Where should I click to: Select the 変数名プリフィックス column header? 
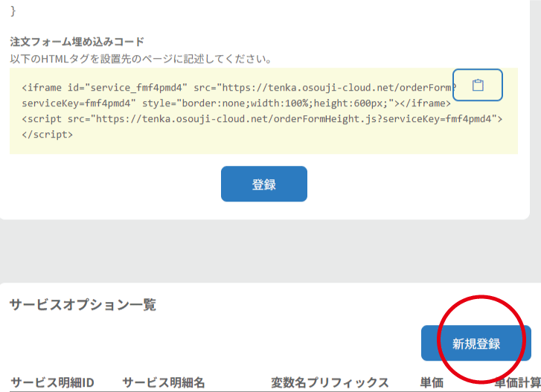(x=330, y=382)
